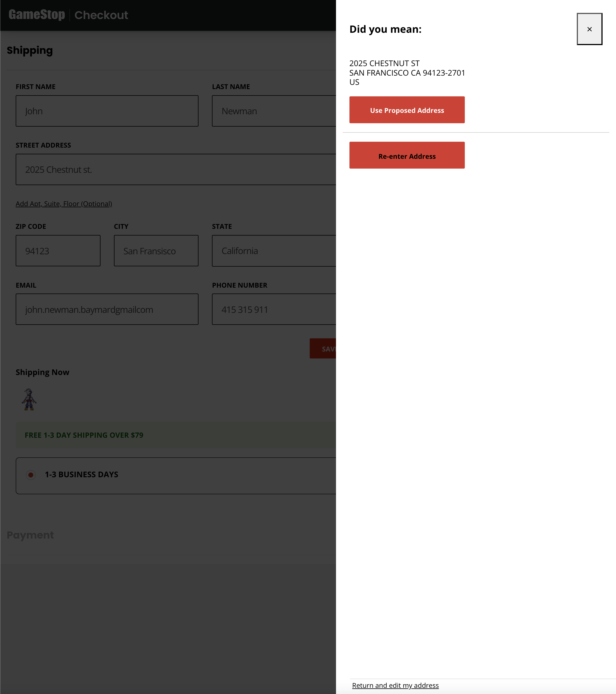The height and width of the screenshot is (694, 616).
Task: Open the State dropdown showing California
Action: 274,251
